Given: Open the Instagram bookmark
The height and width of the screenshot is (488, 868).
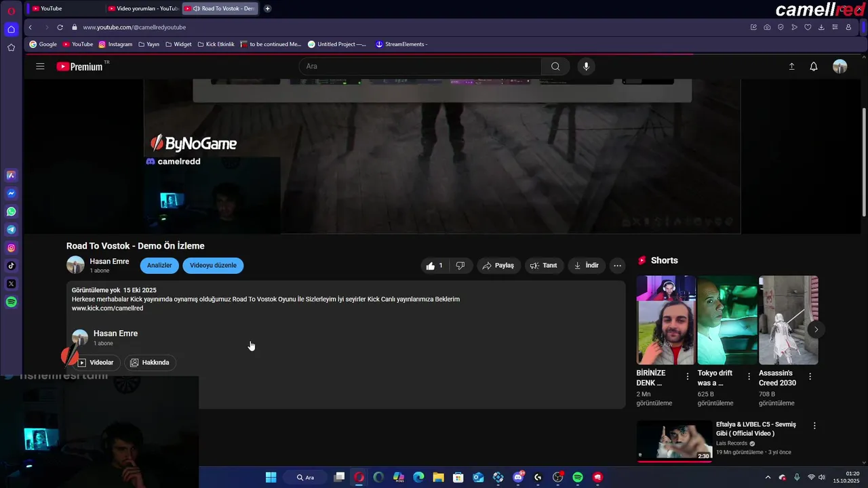Looking at the screenshot, I should coord(115,44).
